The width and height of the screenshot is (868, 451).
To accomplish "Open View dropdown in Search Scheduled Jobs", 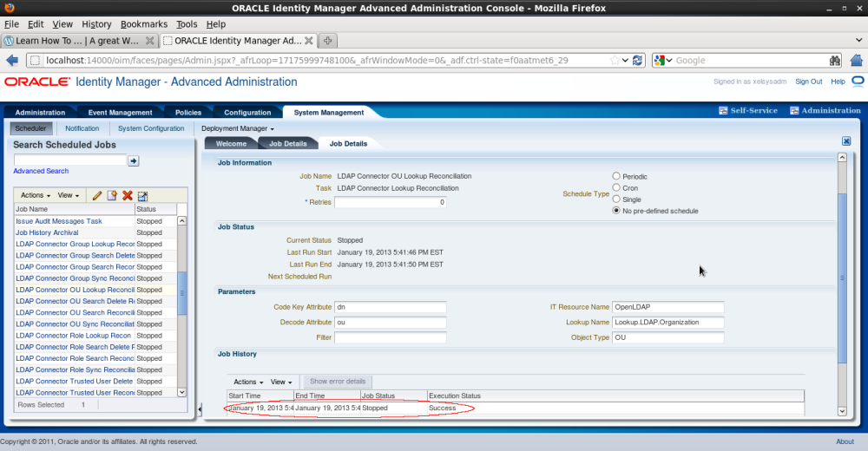I will (x=68, y=195).
